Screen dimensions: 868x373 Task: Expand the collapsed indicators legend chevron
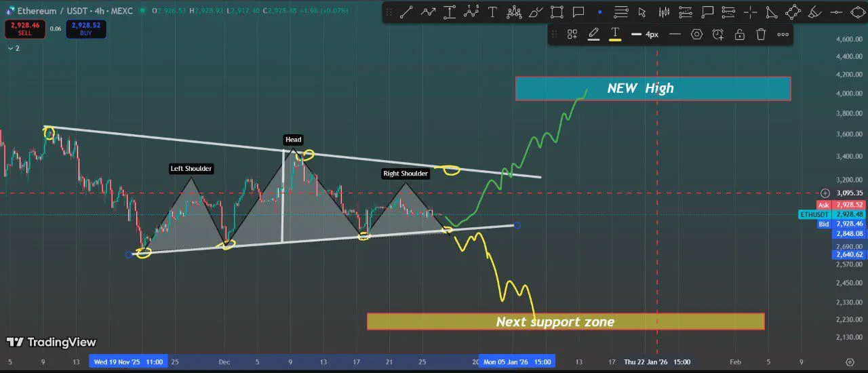[13, 48]
